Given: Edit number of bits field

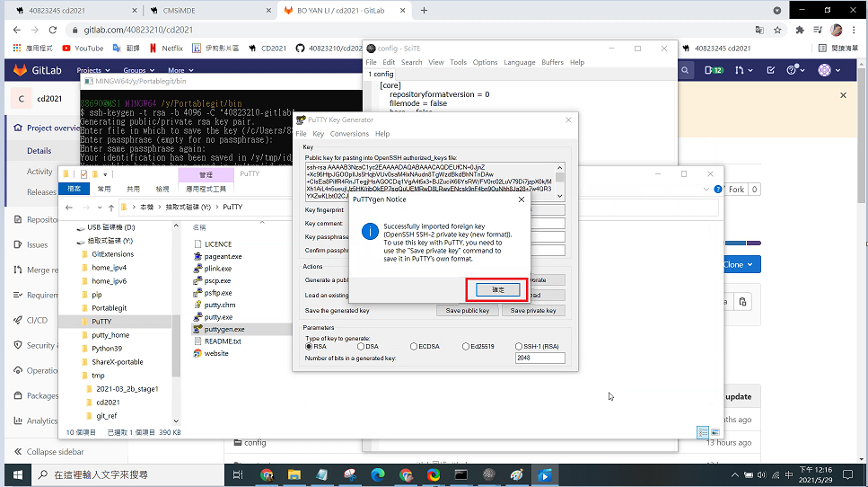Looking at the screenshot, I should (539, 358).
